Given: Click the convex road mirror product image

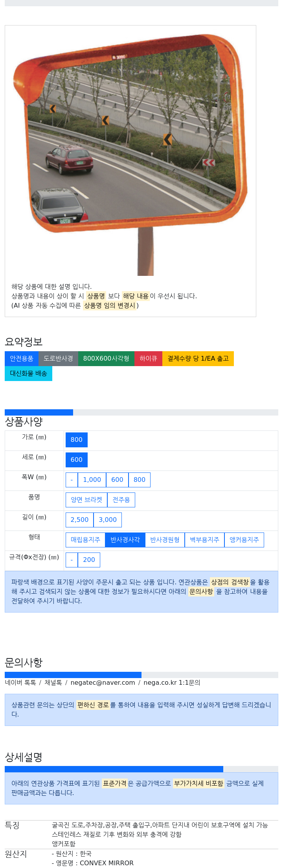Looking at the screenshot, I should (x=130, y=151).
